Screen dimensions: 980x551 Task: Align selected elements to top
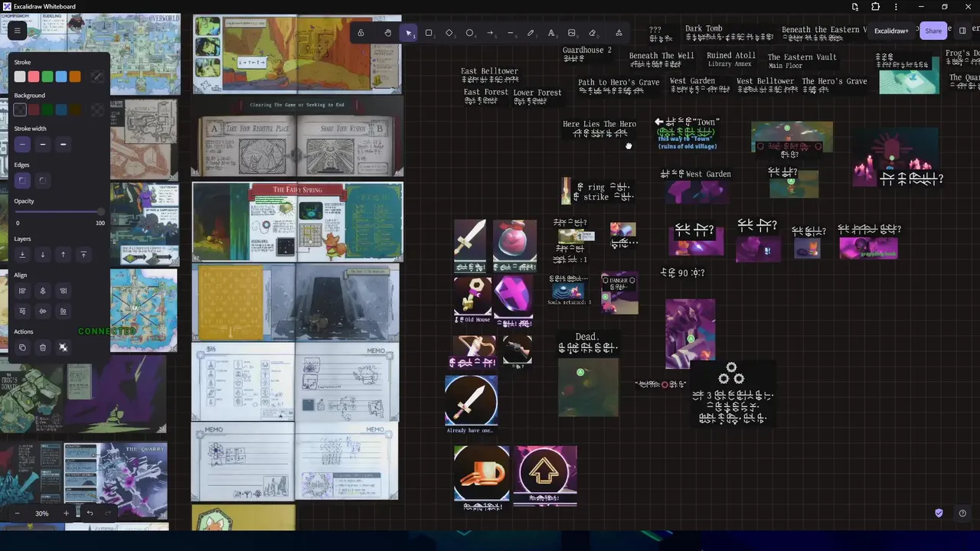coord(22,311)
